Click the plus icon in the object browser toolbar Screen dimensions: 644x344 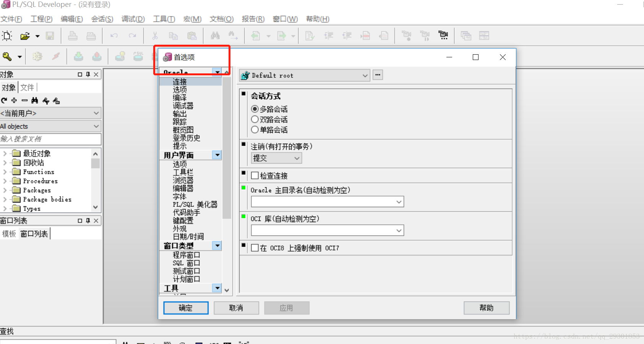(x=14, y=101)
